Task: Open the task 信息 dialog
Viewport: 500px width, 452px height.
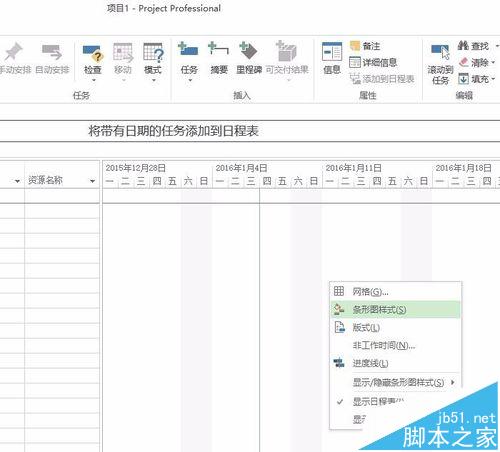Action: (x=332, y=58)
